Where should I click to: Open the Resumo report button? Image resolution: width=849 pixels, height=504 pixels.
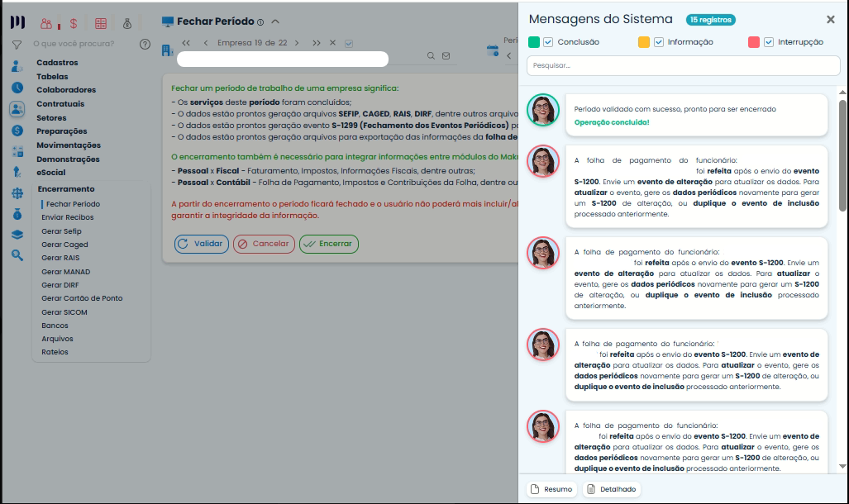(551, 489)
